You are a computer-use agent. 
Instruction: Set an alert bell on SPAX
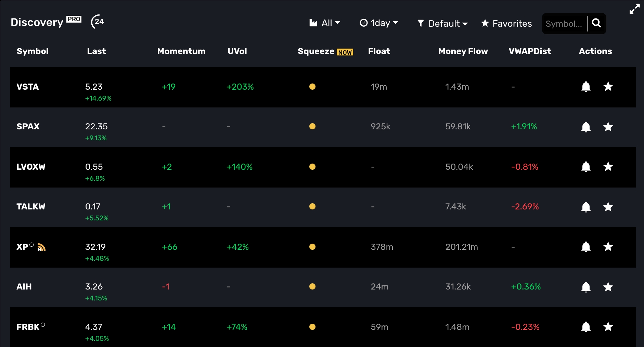(586, 127)
